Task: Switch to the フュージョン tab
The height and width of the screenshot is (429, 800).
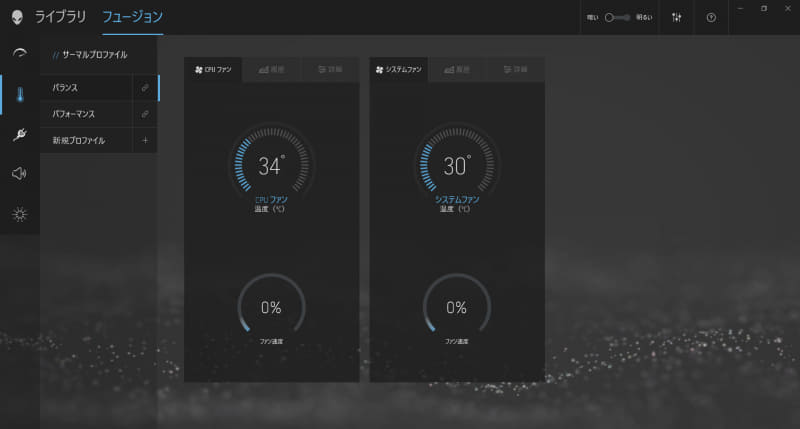Action: click(x=133, y=17)
